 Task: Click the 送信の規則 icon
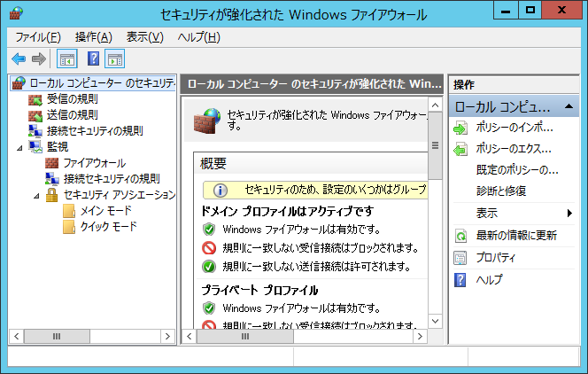(x=35, y=115)
